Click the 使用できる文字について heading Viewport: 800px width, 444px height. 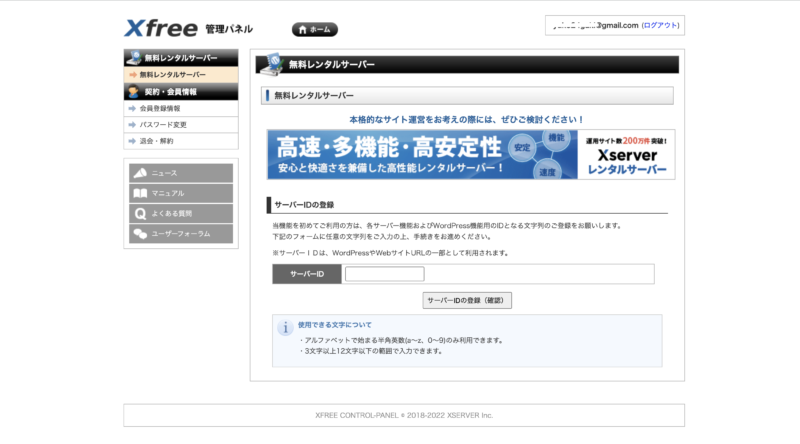335,325
